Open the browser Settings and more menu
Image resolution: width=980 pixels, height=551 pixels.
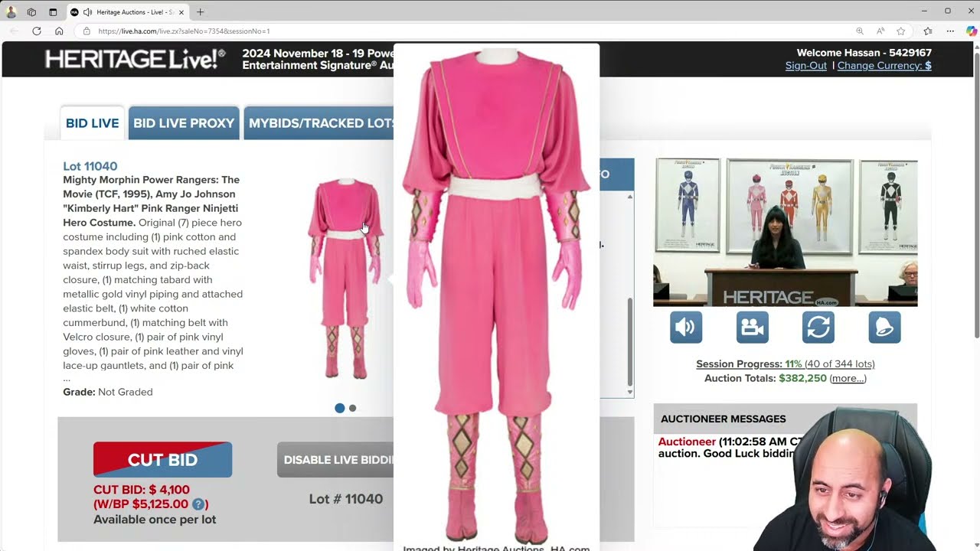coord(950,31)
